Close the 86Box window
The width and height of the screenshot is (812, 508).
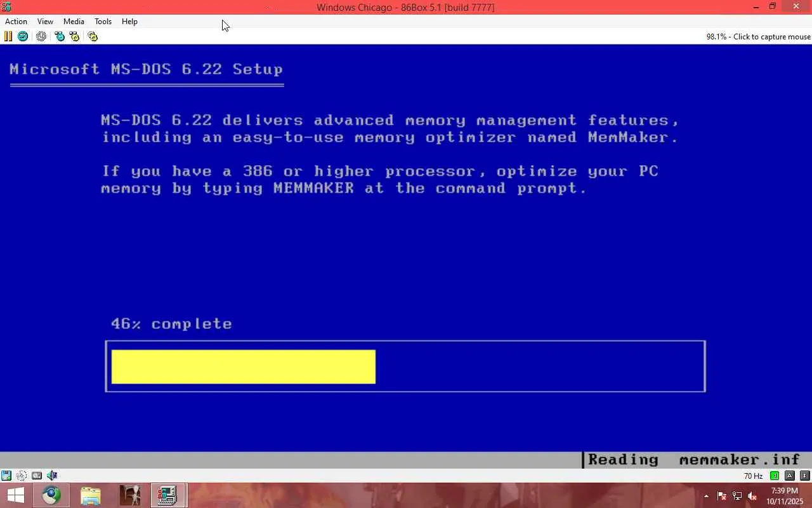pyautogui.click(x=796, y=7)
